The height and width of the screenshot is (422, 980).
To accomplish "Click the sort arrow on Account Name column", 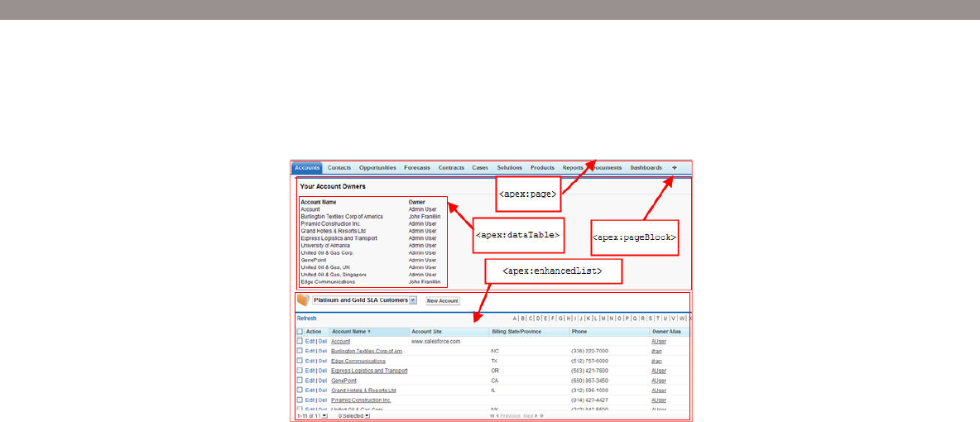I will tap(369, 331).
